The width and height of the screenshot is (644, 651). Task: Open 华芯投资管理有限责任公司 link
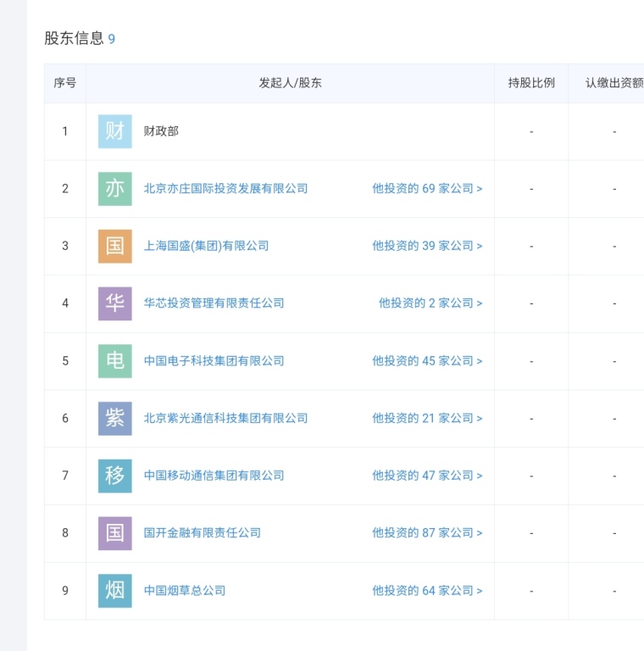214,303
